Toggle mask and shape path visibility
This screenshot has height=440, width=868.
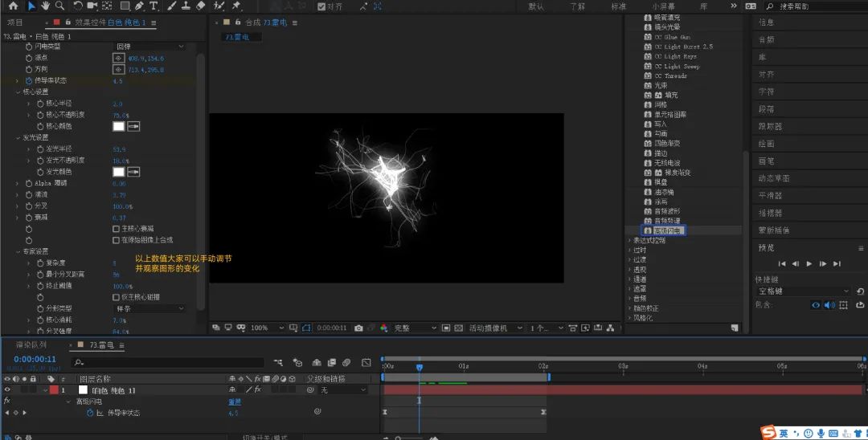click(x=306, y=328)
